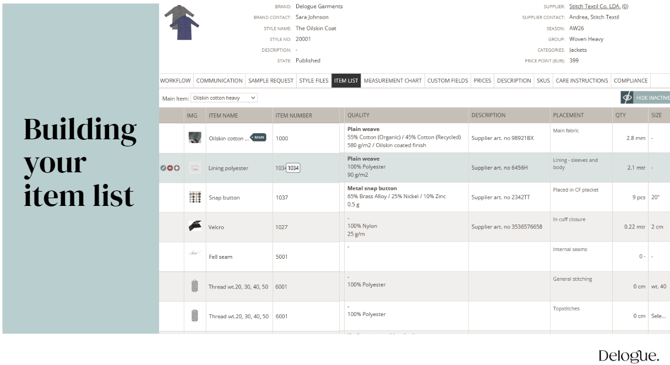Select the Prices tab

click(x=482, y=80)
